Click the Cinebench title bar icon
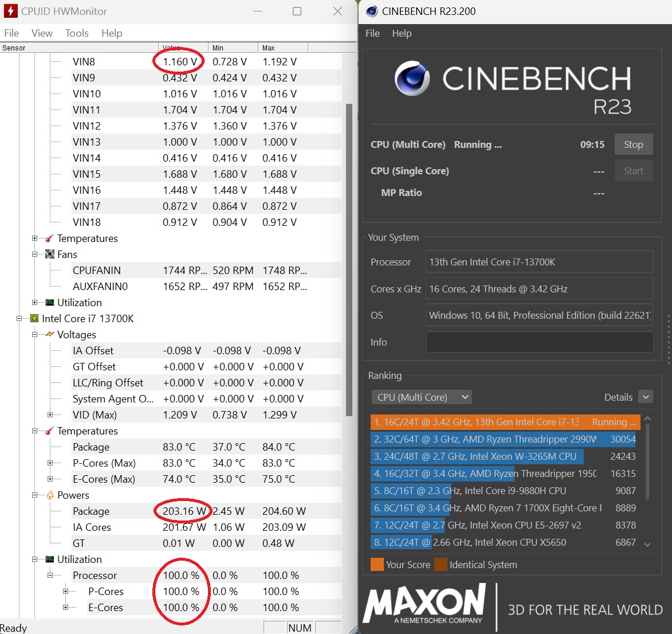The image size is (672, 634). (x=372, y=11)
